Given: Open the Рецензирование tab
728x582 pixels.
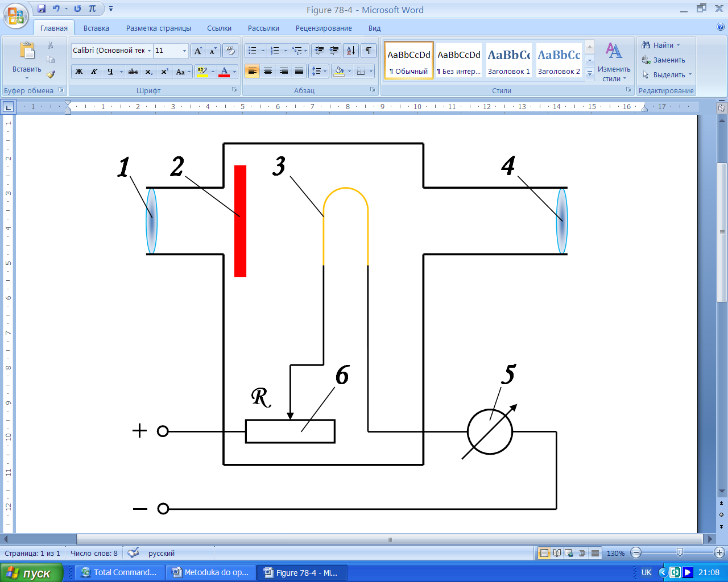Looking at the screenshot, I should point(324,28).
